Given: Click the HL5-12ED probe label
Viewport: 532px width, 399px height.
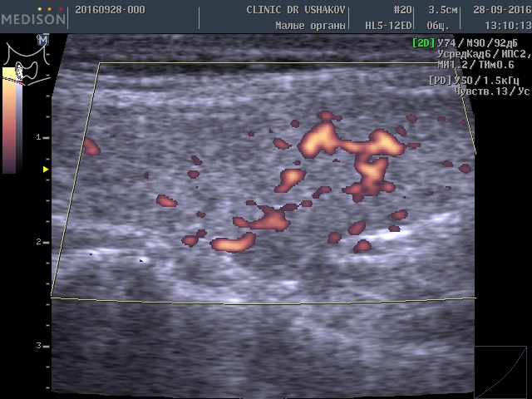Looking at the screenshot, I should (x=389, y=26).
